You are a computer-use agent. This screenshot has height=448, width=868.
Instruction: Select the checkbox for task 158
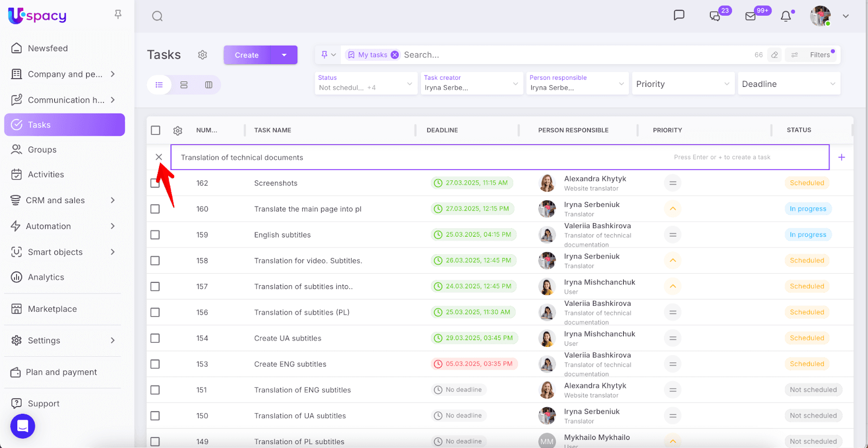[155, 261]
